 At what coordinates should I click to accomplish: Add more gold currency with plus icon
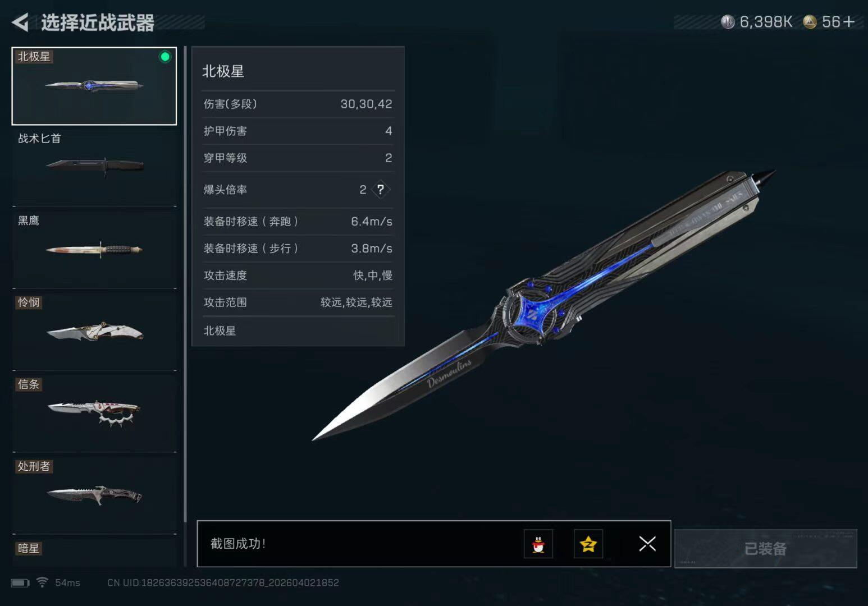pyautogui.click(x=849, y=22)
